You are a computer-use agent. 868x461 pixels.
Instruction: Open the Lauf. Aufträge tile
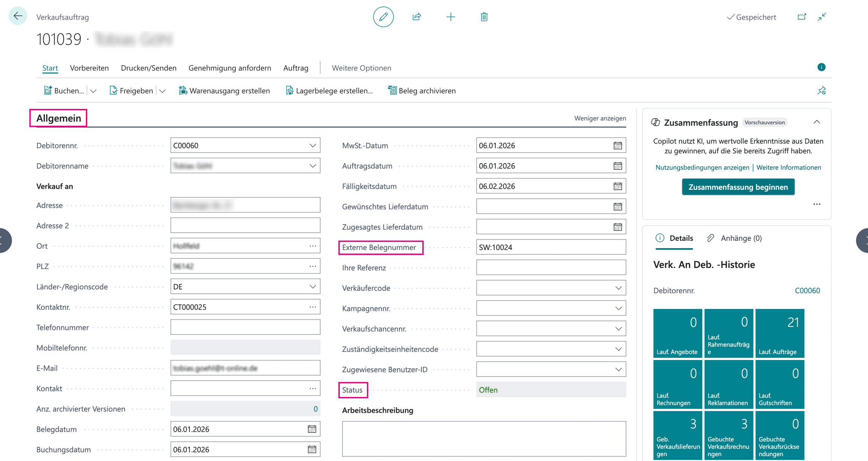(780, 333)
